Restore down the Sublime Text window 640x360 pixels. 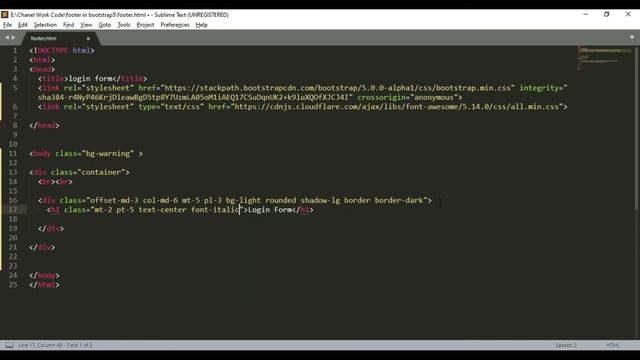click(607, 14)
